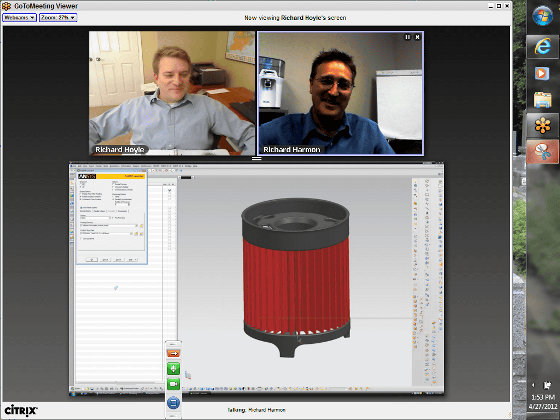Launch Windows Media Player taskbar icon
Screen dimensions: 560x420
point(542,74)
